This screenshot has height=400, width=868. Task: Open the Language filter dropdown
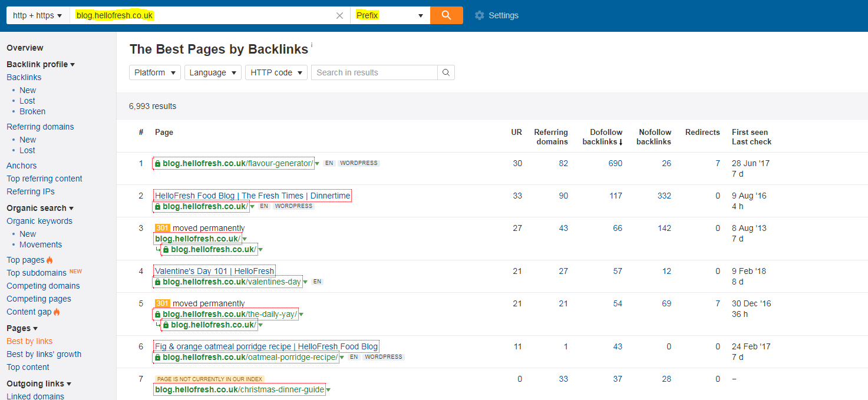tap(213, 72)
